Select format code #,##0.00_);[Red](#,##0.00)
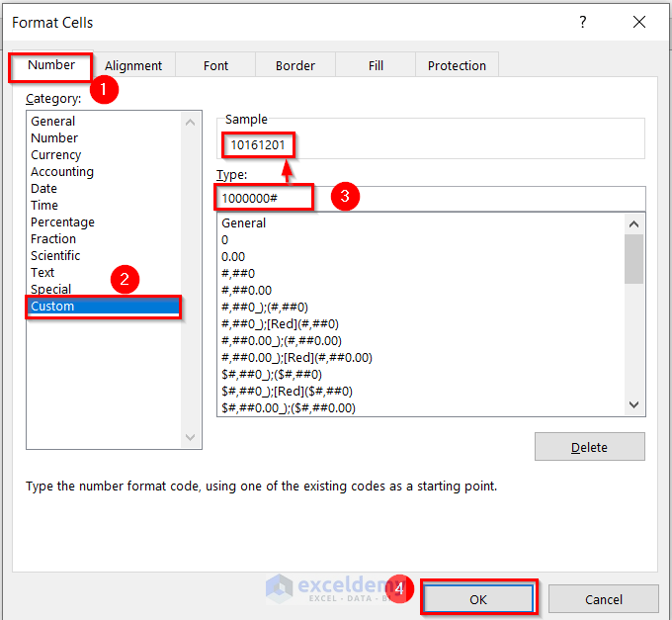 tap(421, 357)
